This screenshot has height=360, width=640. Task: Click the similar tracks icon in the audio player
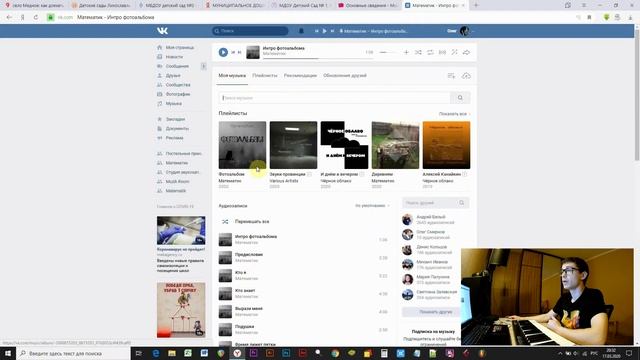[x=454, y=52]
